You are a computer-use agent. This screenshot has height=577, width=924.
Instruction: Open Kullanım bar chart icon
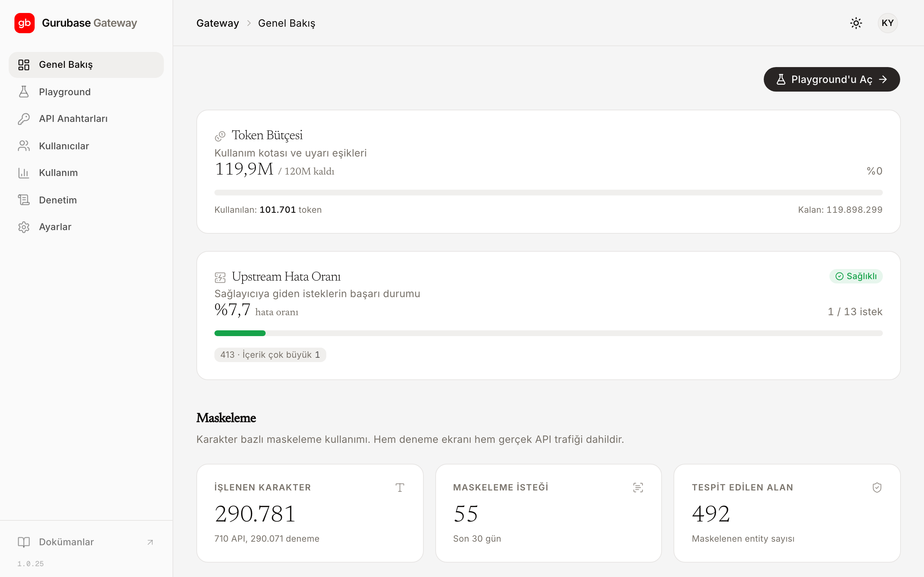point(24,173)
